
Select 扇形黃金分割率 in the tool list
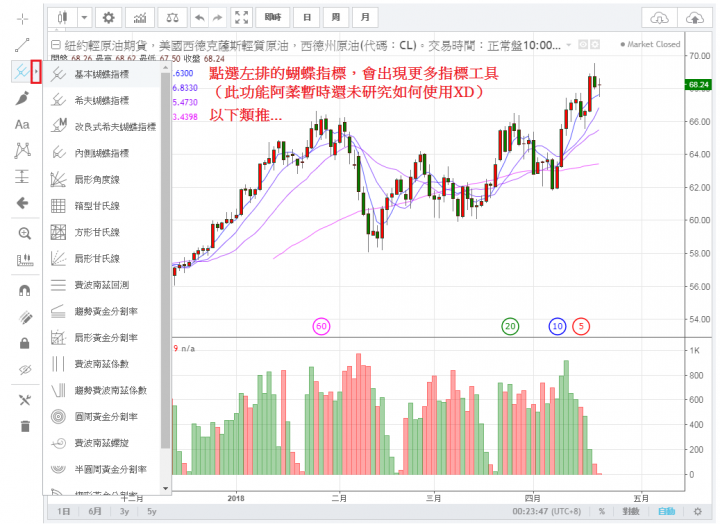coord(102,338)
